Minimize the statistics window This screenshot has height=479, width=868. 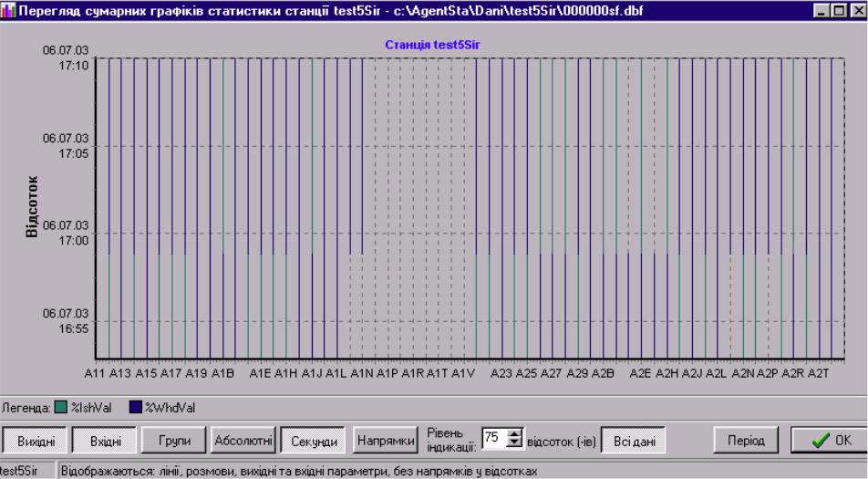click(x=822, y=11)
